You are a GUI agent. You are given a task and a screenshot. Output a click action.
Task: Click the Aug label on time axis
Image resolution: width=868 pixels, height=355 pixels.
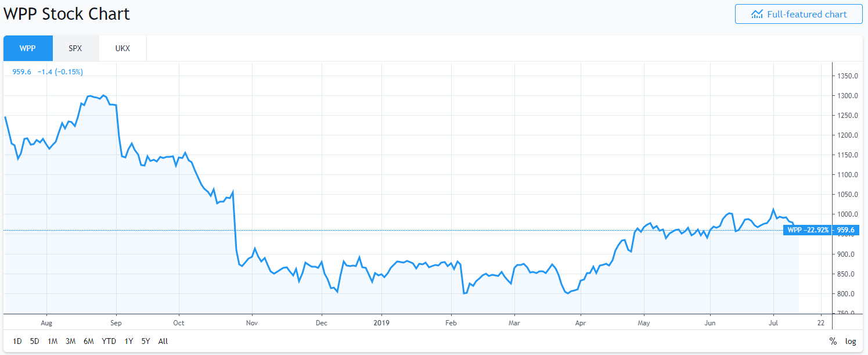[46, 322]
